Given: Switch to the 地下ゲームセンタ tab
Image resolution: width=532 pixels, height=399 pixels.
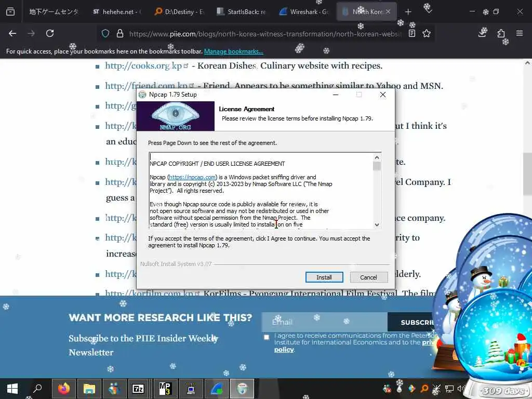Looking at the screenshot, I should click(x=54, y=12).
